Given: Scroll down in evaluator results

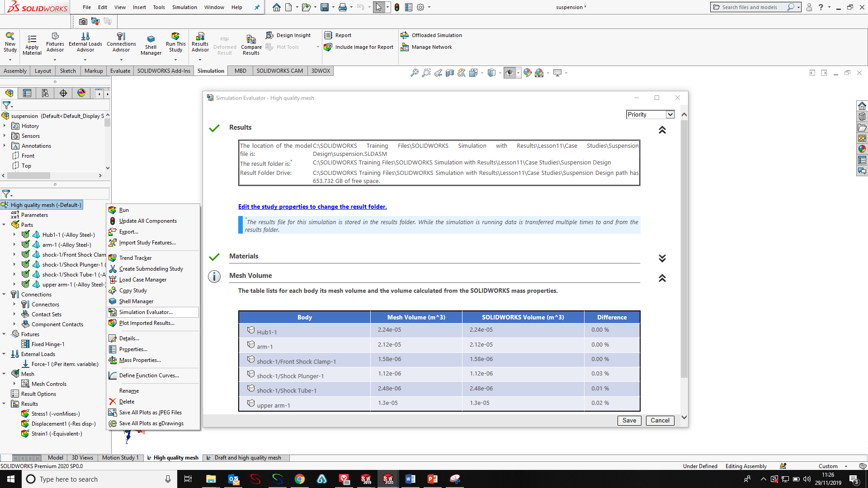Looking at the screenshot, I should 684,420.
